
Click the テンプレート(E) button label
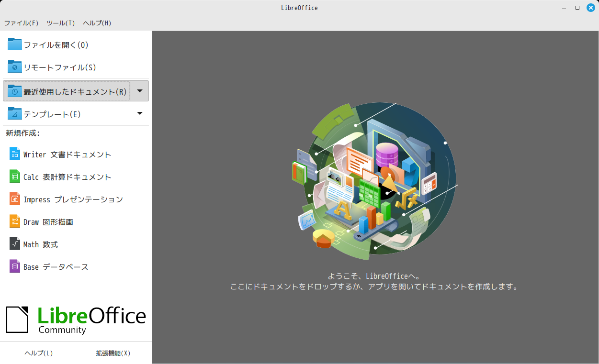pos(52,114)
